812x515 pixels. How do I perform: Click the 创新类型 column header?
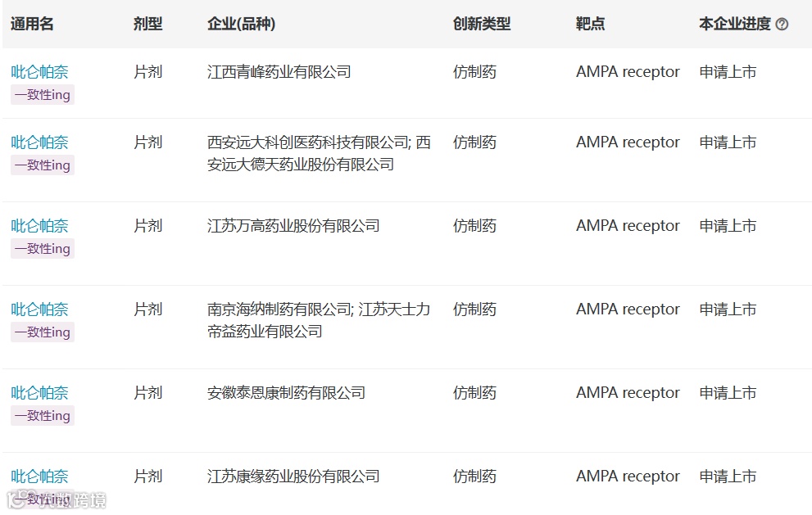[x=482, y=24]
